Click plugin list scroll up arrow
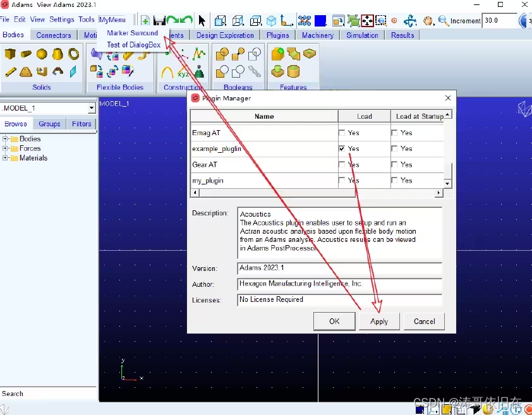Viewport: 532px width, 415px height. pyautogui.click(x=447, y=115)
